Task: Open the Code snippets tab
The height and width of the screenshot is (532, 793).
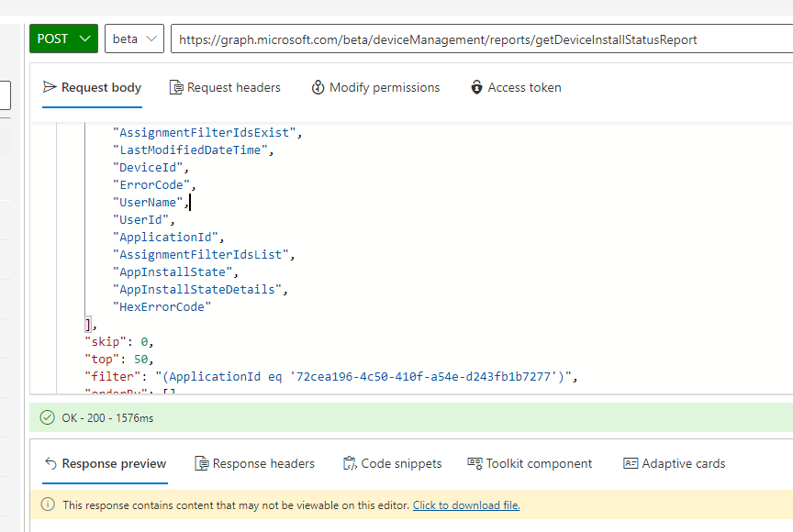Action: click(x=393, y=463)
